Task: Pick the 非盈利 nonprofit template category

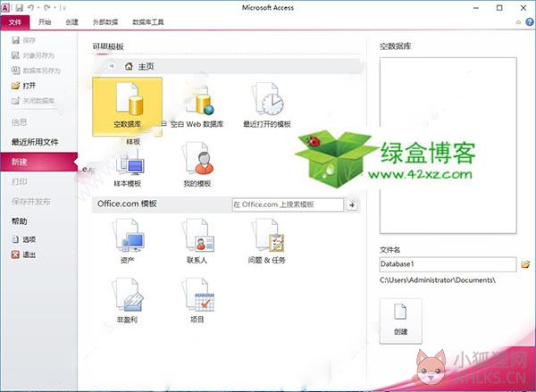Action: pos(127,302)
